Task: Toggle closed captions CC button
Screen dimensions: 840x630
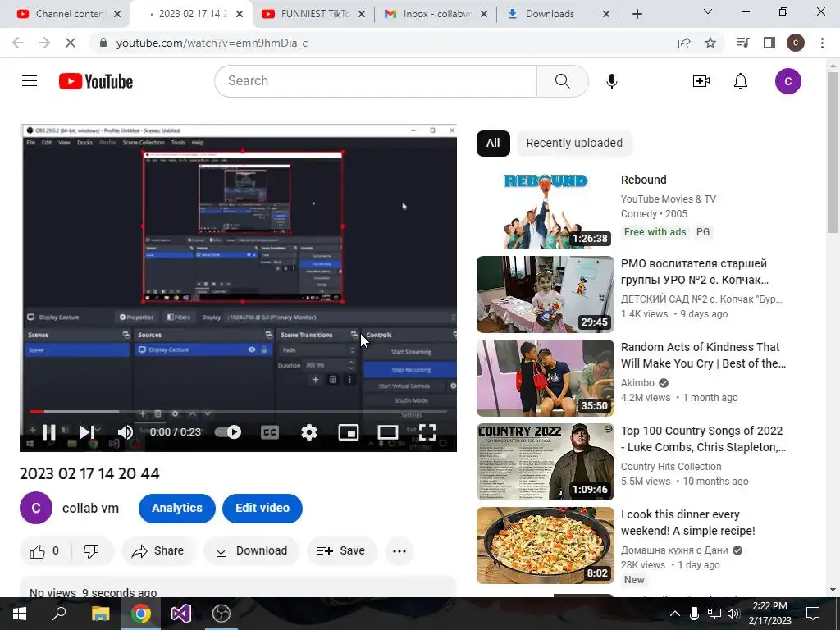Action: 269,431
